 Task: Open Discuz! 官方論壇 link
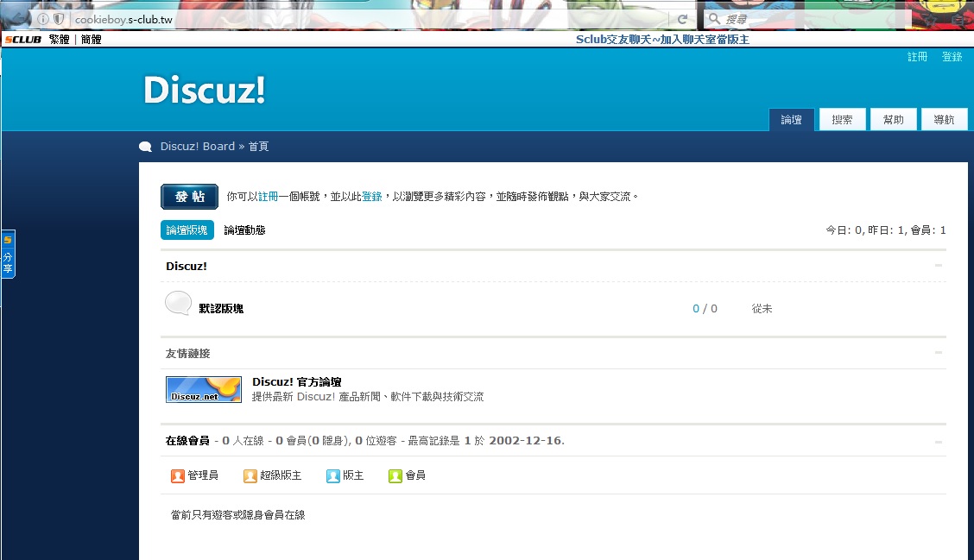pyautogui.click(x=297, y=381)
